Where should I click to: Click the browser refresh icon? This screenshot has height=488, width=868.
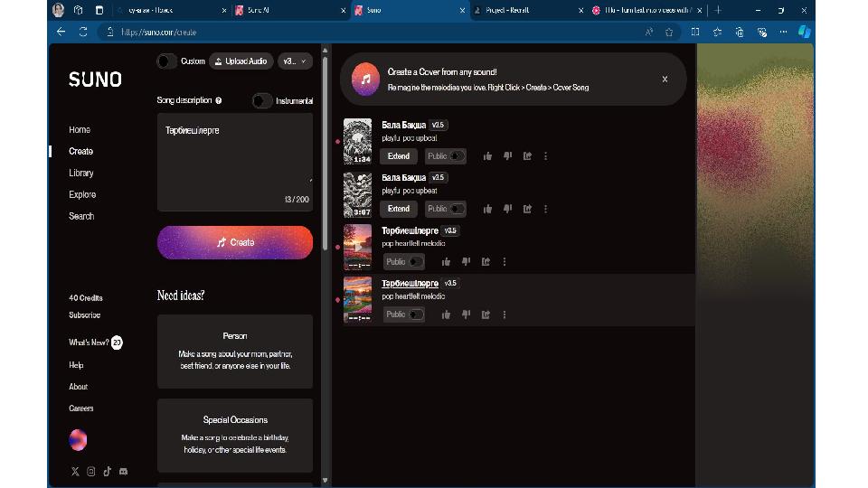pos(83,33)
